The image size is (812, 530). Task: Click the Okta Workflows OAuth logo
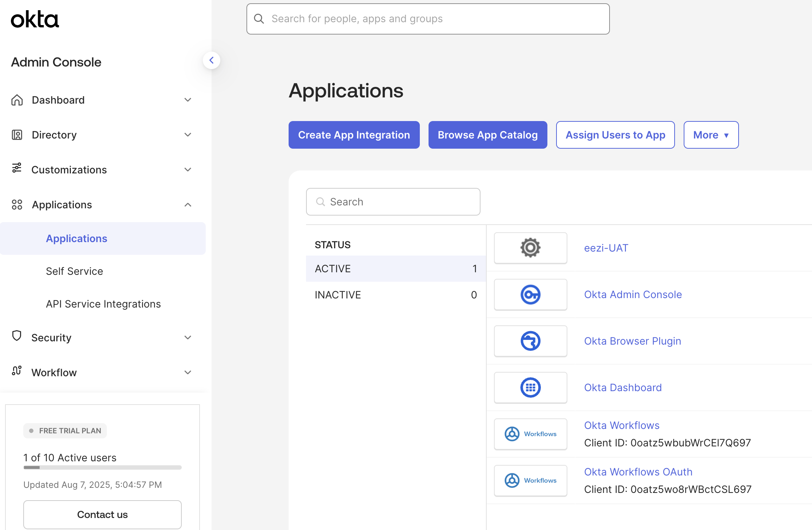[x=530, y=481]
